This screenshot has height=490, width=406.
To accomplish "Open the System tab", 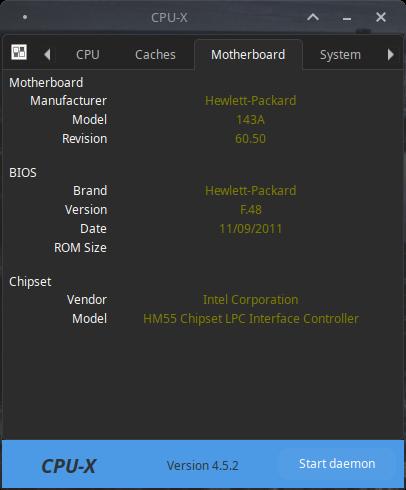I will click(340, 55).
